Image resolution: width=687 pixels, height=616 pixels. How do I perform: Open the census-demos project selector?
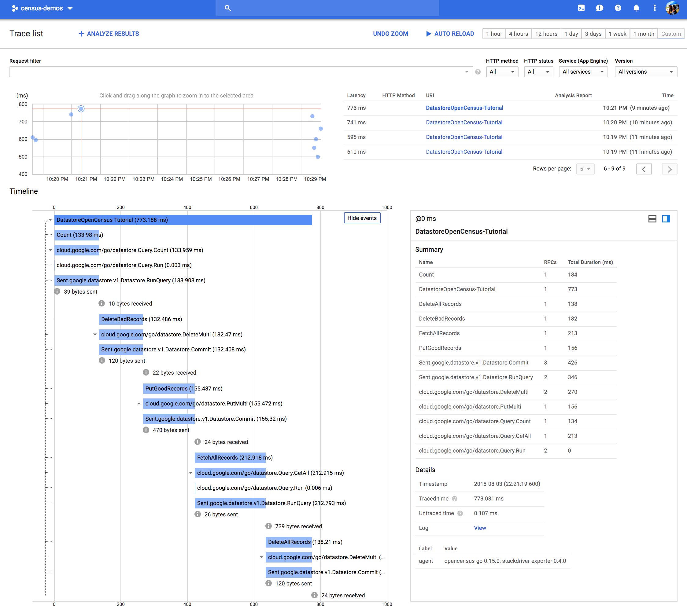coord(42,8)
